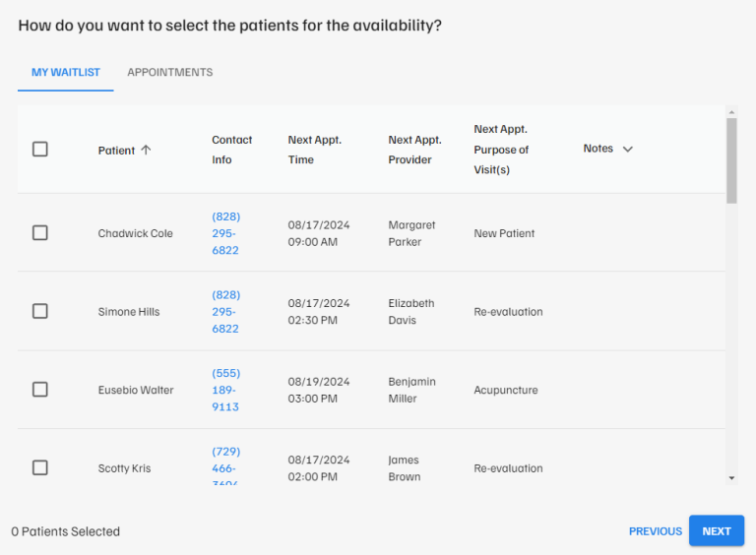The height and width of the screenshot is (555, 756).
Task: Click the Patient sort arrow icon
Action: point(146,150)
